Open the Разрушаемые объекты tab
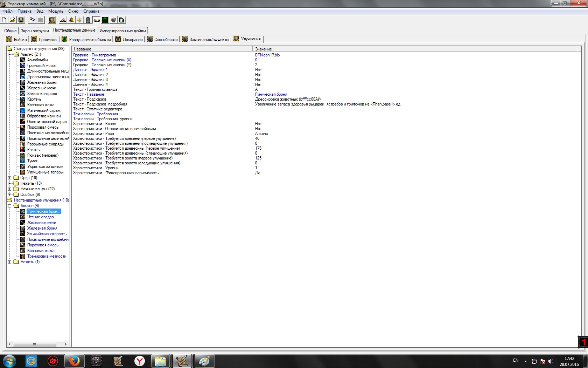Screen dimensions: 588x368 [86, 39]
